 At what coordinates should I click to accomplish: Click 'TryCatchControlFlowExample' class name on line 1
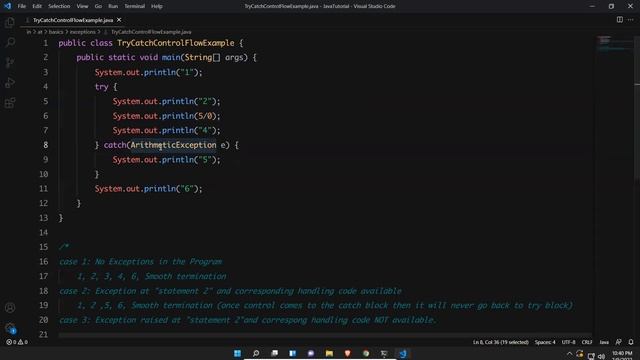176,43
